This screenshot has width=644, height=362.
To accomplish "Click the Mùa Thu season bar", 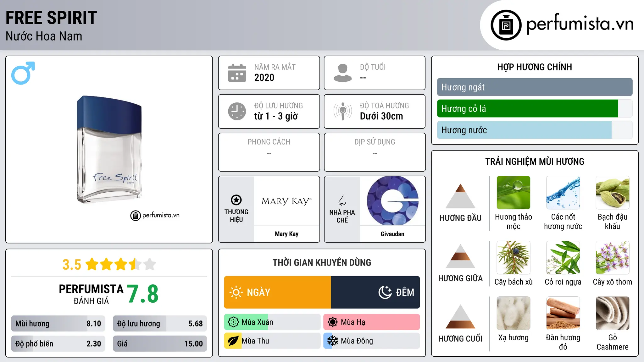I will [272, 341].
